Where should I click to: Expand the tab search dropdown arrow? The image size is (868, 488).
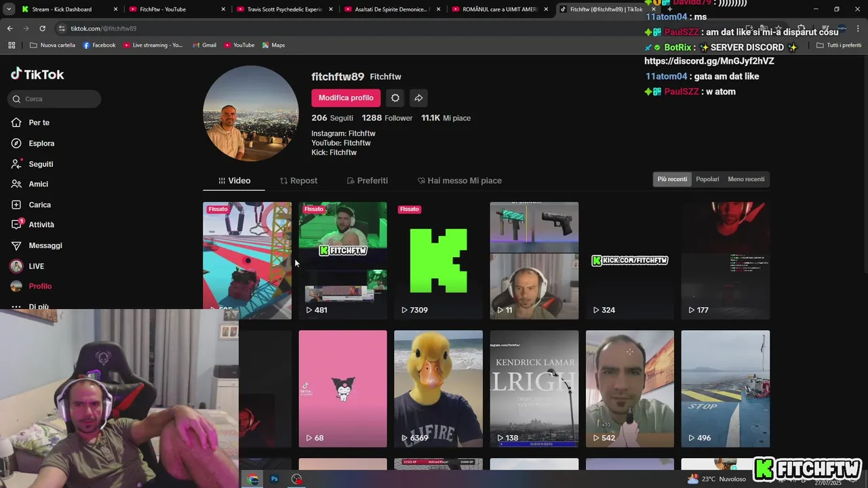[8, 9]
